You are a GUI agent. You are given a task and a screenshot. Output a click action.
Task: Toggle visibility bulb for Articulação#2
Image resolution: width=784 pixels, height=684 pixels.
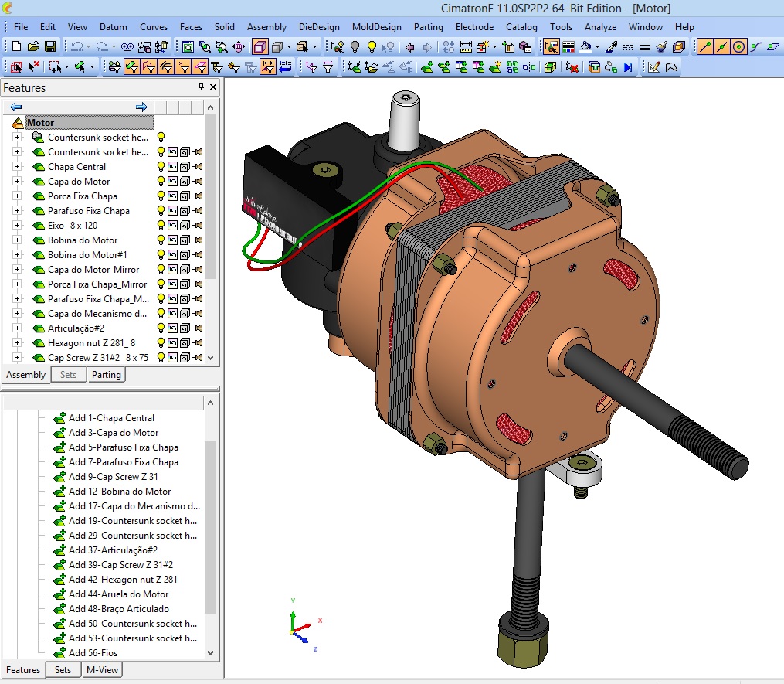tap(161, 328)
